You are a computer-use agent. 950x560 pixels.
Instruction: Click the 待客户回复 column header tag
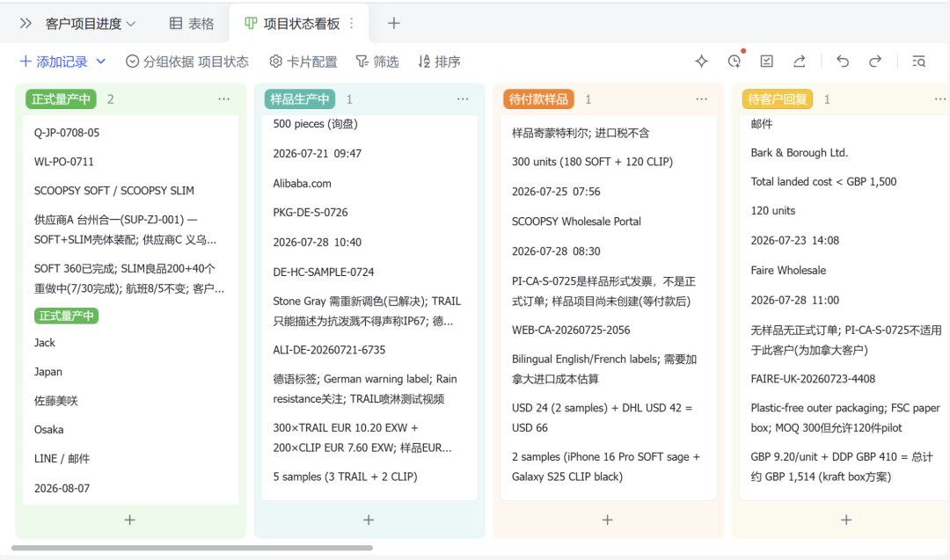pos(778,99)
